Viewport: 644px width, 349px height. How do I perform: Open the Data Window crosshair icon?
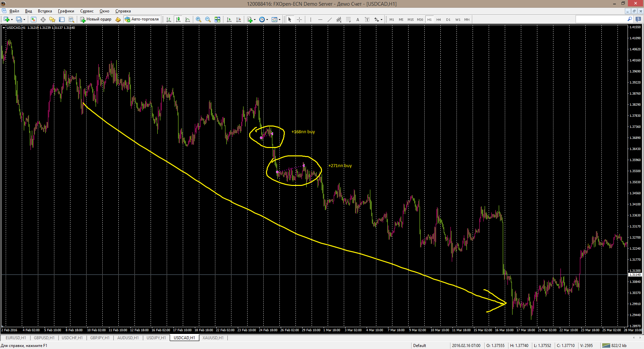pos(43,19)
